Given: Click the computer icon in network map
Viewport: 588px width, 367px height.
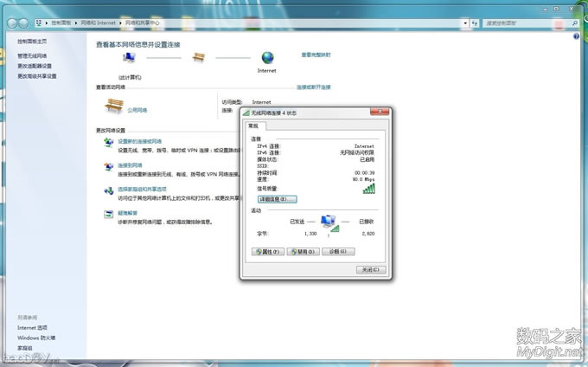Looking at the screenshot, I should pos(129,58).
